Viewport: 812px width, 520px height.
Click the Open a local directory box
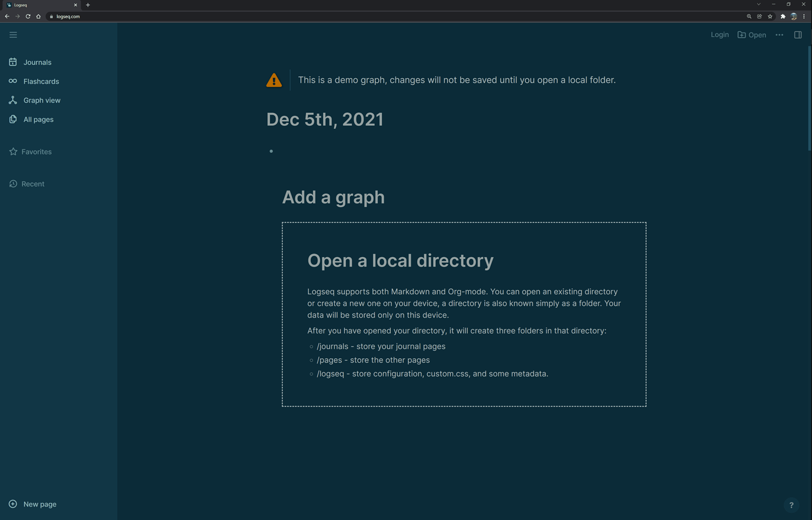[x=464, y=314]
